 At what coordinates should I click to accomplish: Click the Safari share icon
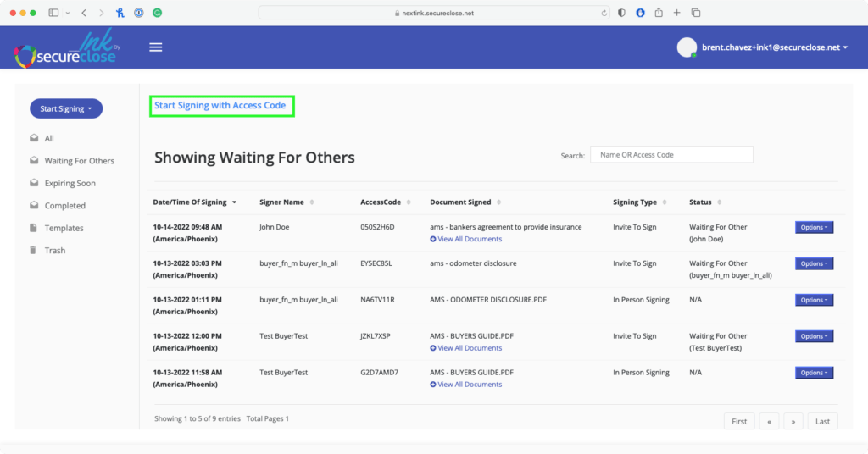click(658, 14)
